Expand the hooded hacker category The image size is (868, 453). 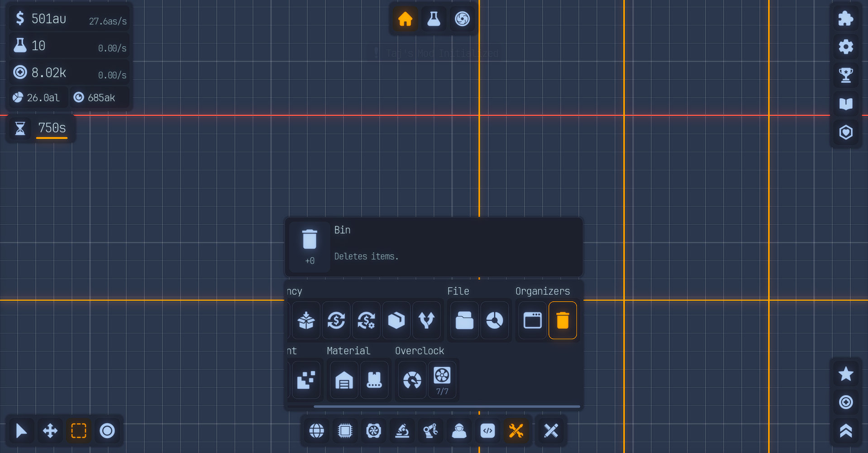tap(459, 430)
